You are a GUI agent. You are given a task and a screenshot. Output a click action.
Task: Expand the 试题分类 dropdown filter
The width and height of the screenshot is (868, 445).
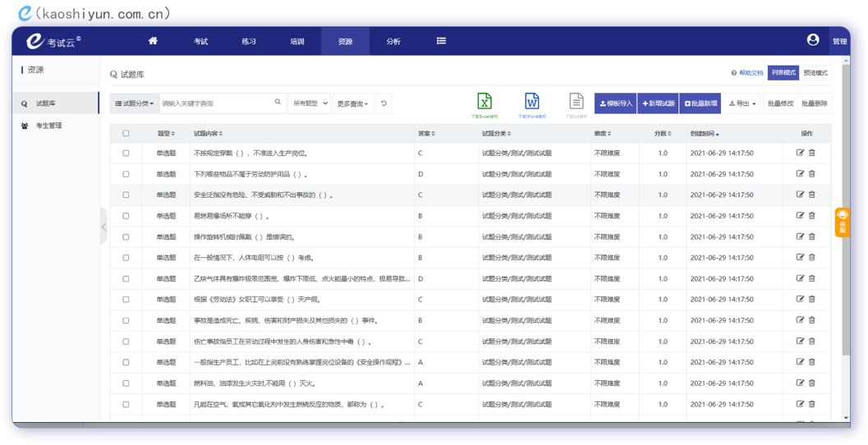point(135,103)
